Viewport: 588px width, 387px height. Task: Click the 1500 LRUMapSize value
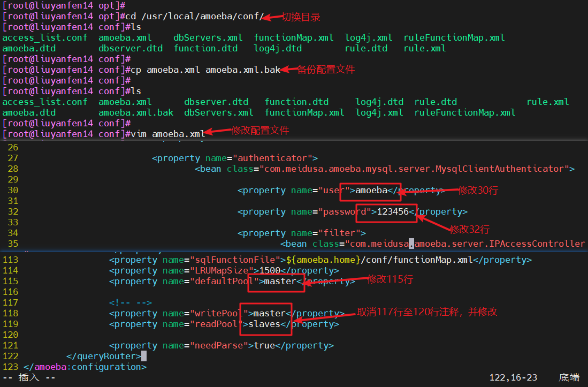(x=270, y=270)
